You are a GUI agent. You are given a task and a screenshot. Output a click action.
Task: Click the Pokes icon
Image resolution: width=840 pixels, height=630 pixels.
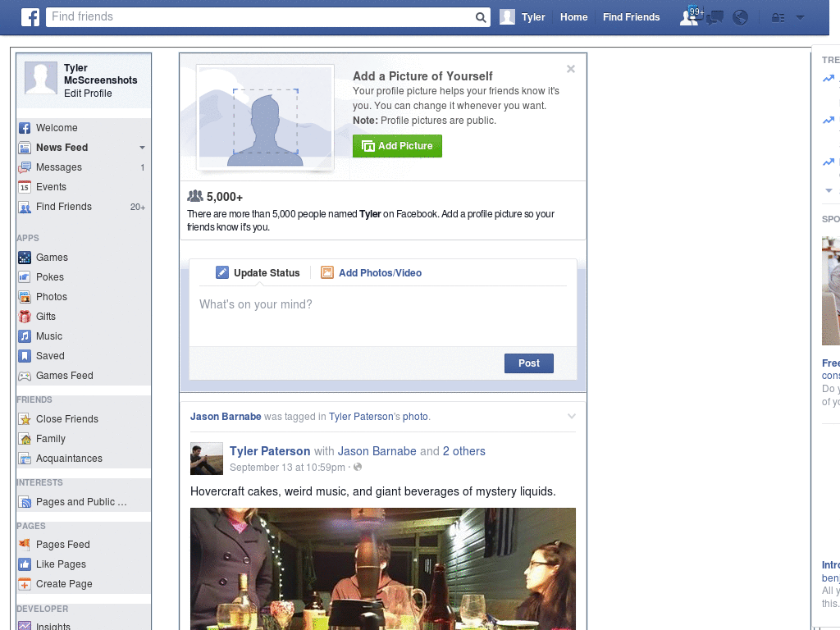[x=25, y=277]
